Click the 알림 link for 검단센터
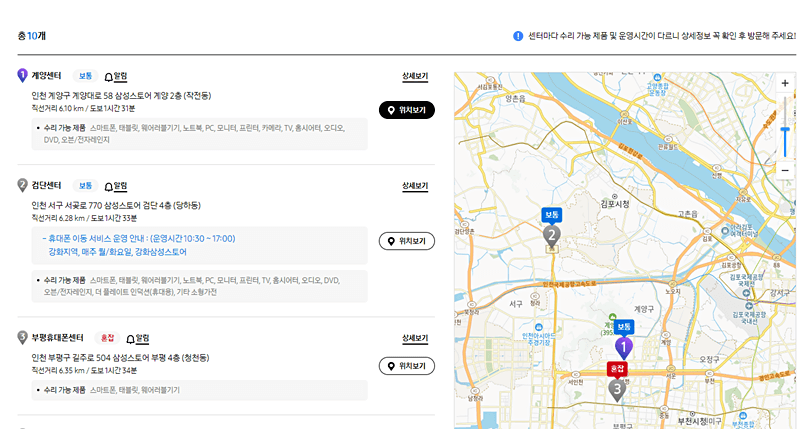Image resolution: width=800 pixels, height=429 pixels. [120, 186]
